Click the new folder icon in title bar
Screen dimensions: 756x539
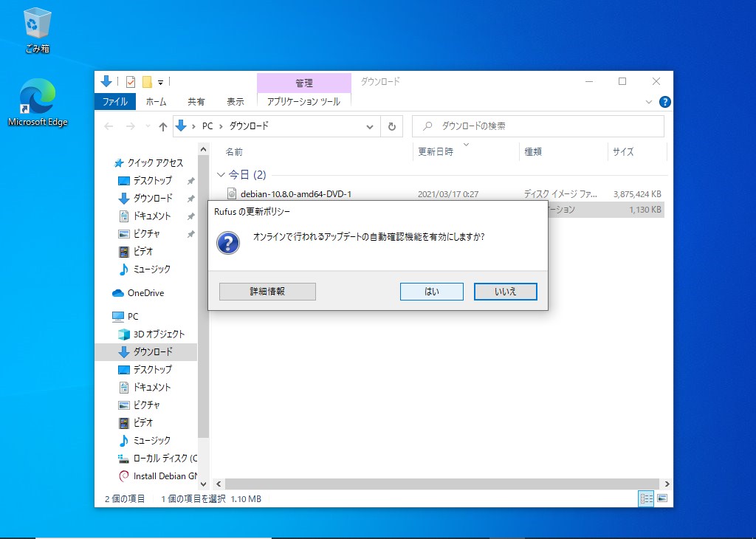point(147,81)
